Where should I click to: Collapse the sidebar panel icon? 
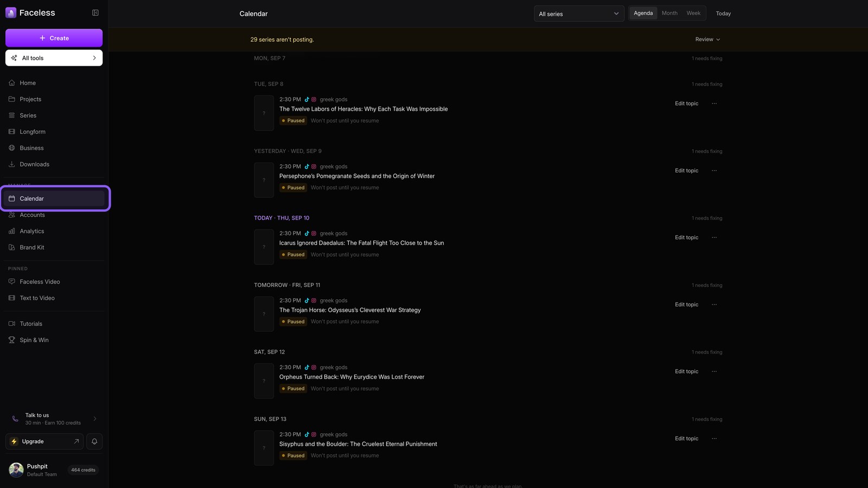(95, 12)
